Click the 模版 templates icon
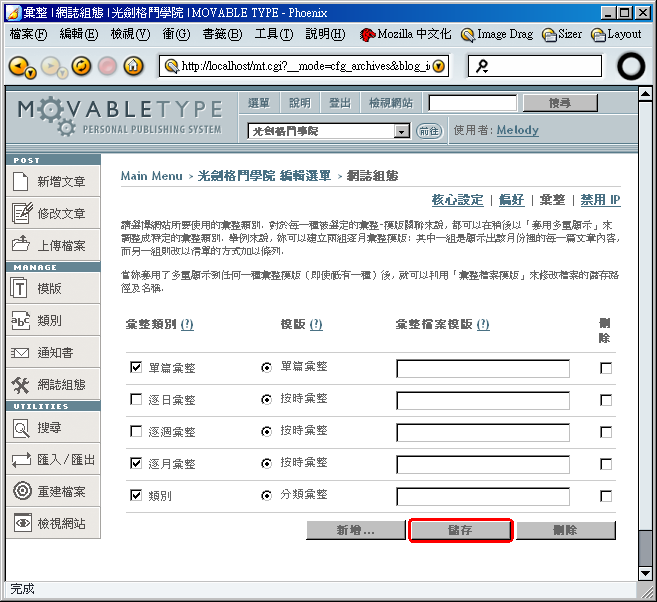657x602 pixels. [x=19, y=289]
